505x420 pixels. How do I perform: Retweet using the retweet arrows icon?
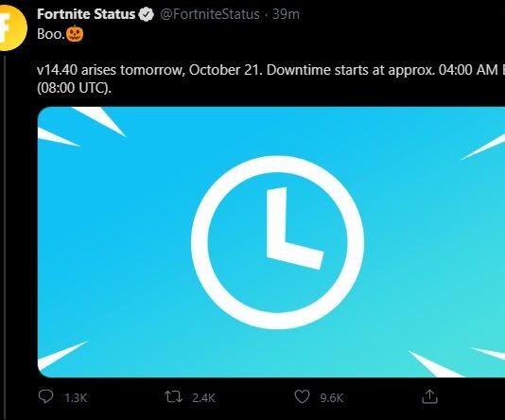click(x=174, y=396)
